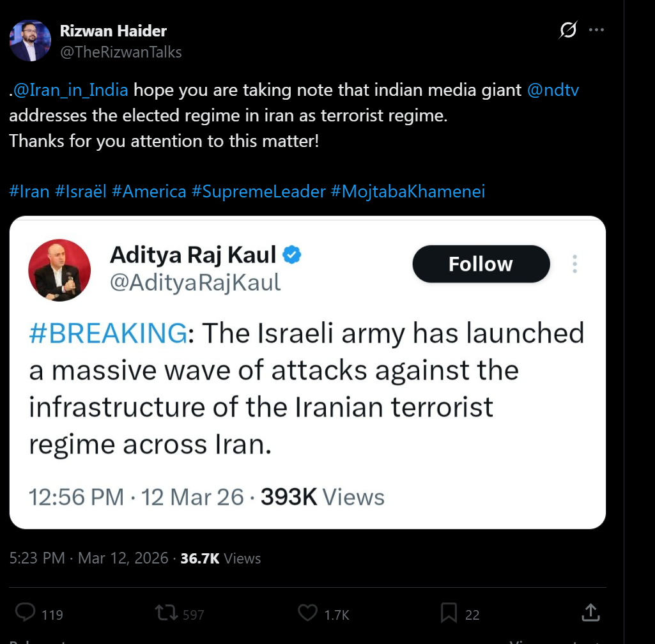The image size is (655, 644).
Task: Click the Follow button in quoted tweet
Action: point(481,264)
